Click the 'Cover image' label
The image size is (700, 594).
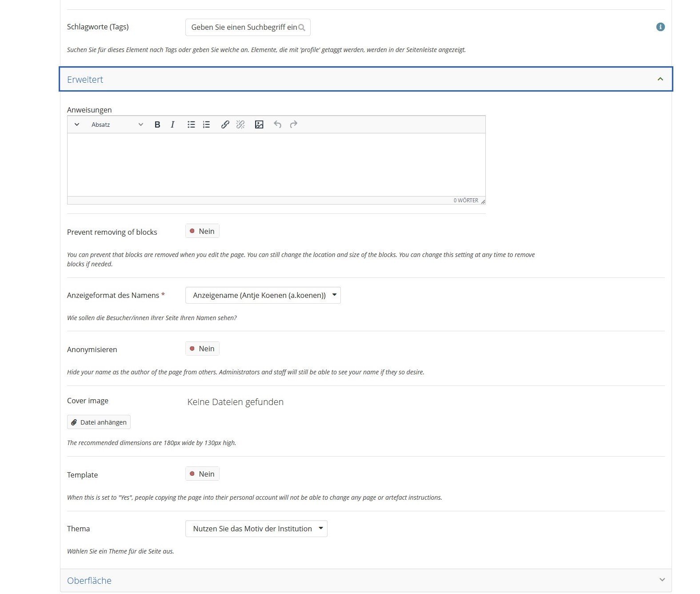88,401
